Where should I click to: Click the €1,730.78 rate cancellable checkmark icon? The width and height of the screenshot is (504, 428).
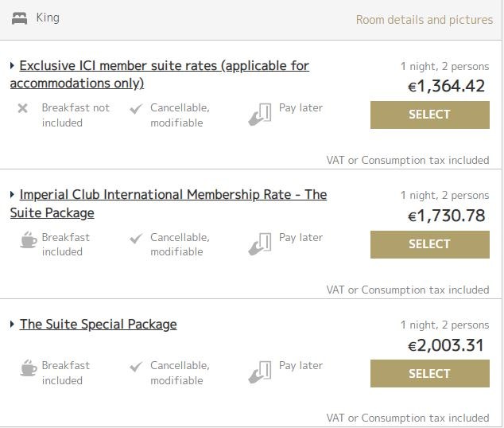point(136,239)
